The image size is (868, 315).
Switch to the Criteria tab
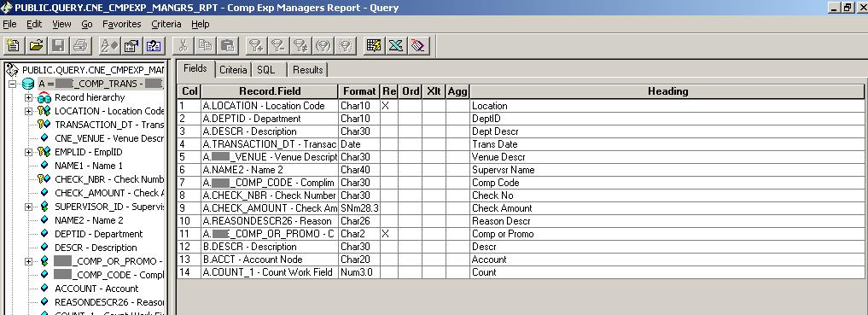[x=233, y=70]
